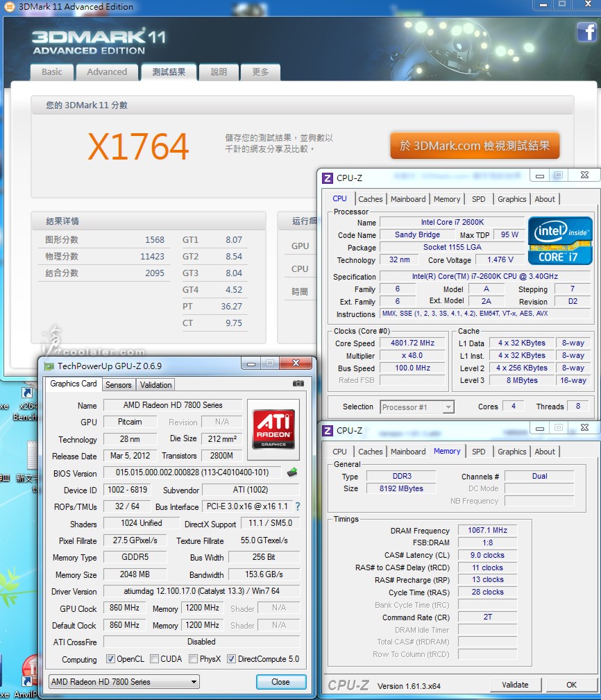This screenshot has height=700, width=601.
Task: Click the GPU field showing Pitcairn
Action: click(x=130, y=422)
